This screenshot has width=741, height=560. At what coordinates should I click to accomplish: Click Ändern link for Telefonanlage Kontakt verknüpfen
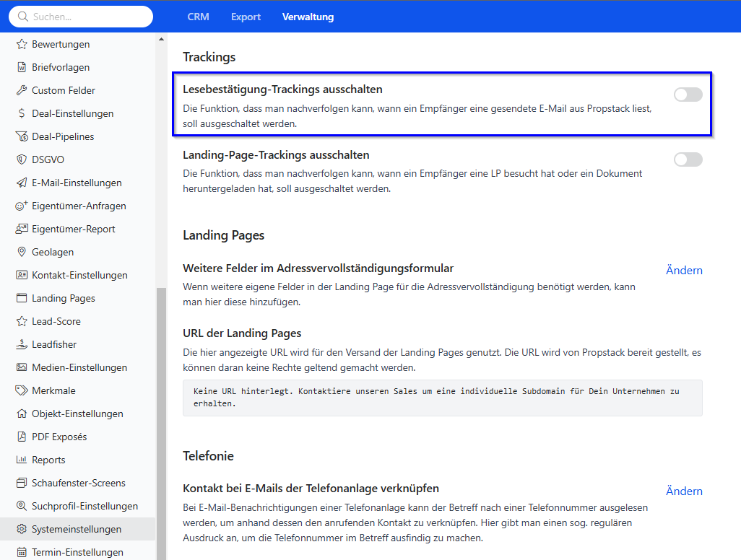point(683,491)
